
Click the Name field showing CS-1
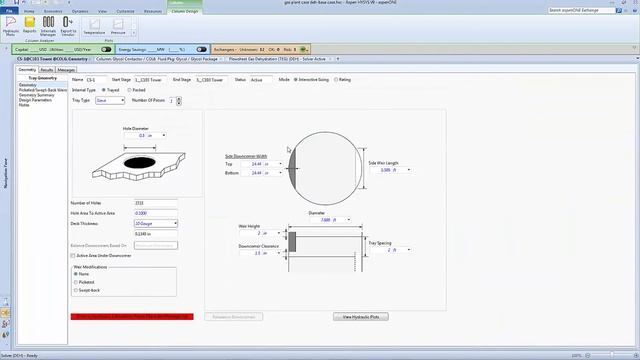[96, 80]
